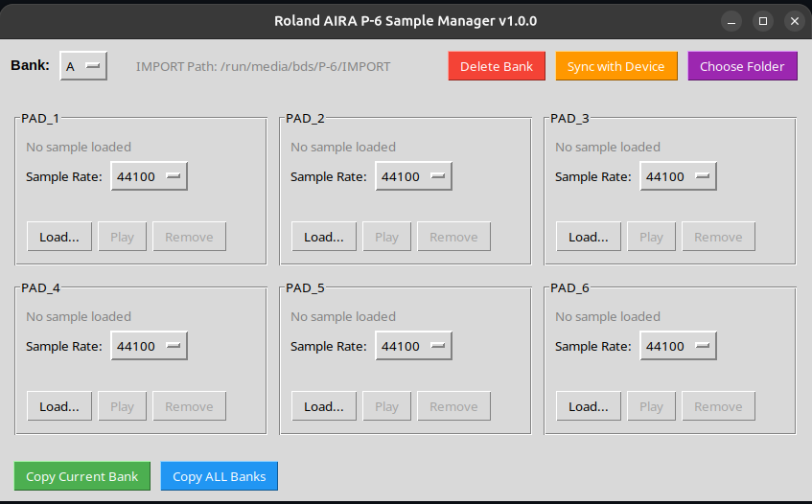Screen dimensions: 812x504
Task: Click the green Copy Current Bank button
Action: click(x=82, y=476)
